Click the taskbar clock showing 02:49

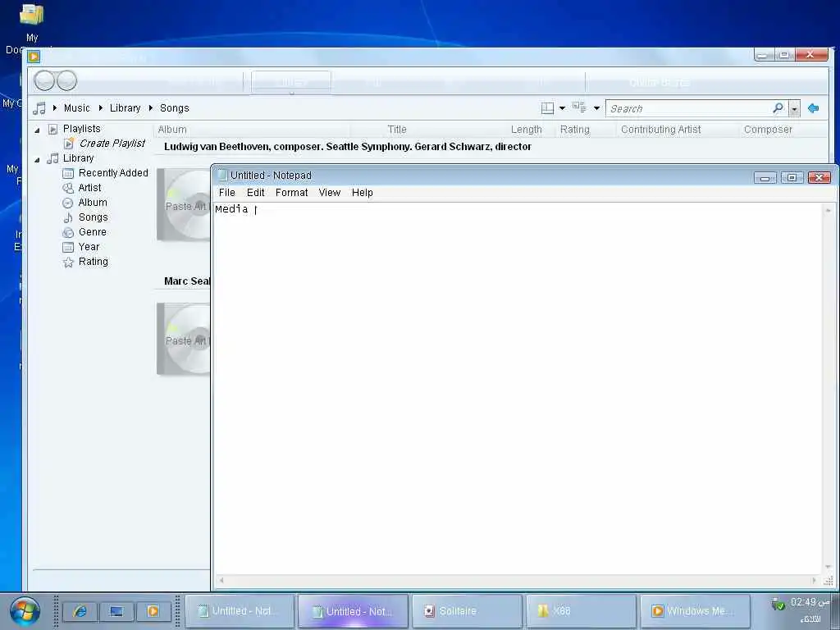pos(810,603)
